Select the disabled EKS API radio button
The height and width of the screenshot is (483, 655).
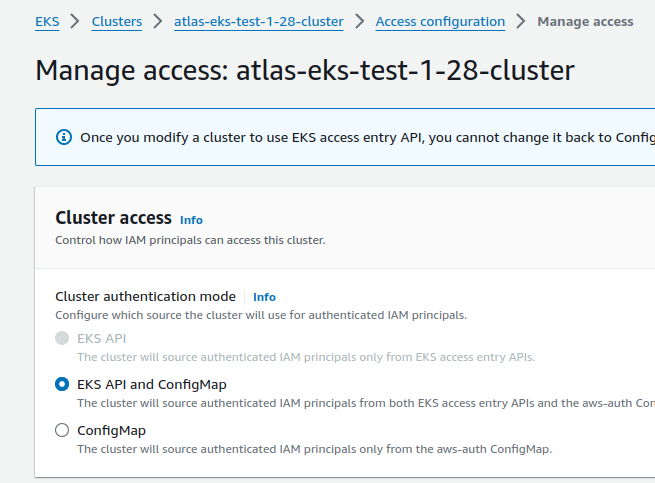click(x=63, y=338)
